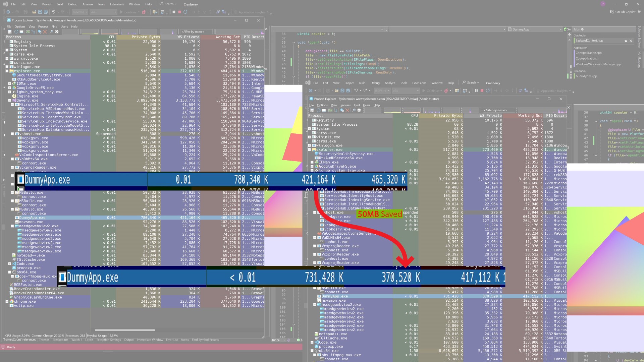This screenshot has width=644, height=362.
Task: Open Users menu in right Process Explorer
Action: [x=367, y=105]
